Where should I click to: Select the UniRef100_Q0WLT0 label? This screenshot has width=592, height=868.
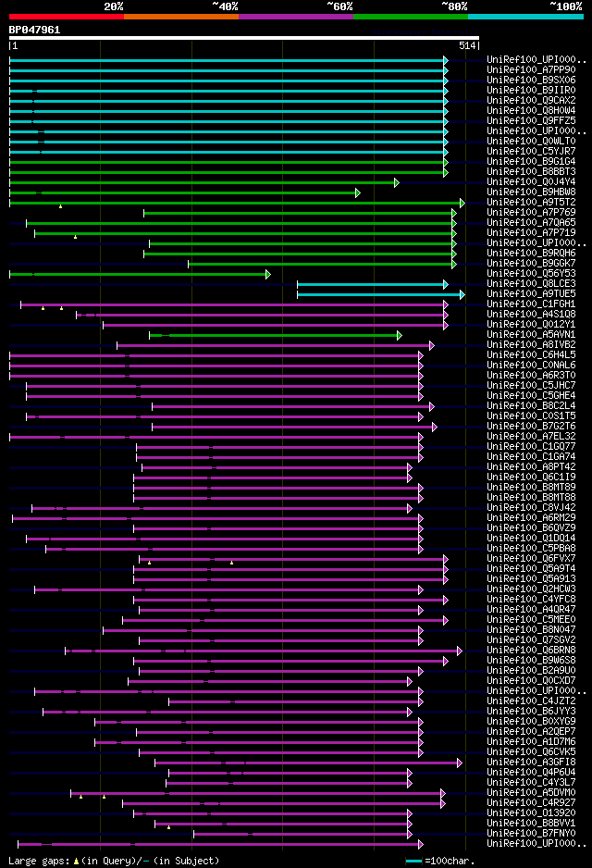coord(531,142)
